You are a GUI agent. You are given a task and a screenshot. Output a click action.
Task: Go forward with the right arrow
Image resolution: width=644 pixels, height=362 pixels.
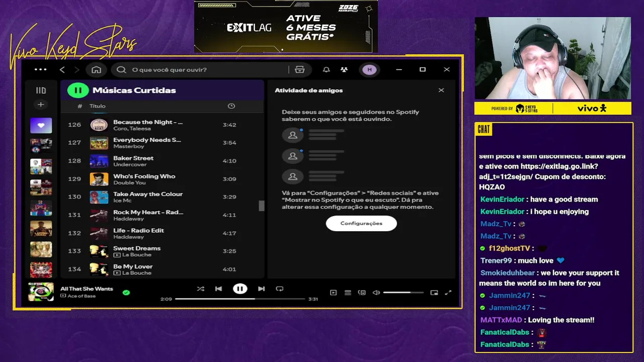coord(77,69)
